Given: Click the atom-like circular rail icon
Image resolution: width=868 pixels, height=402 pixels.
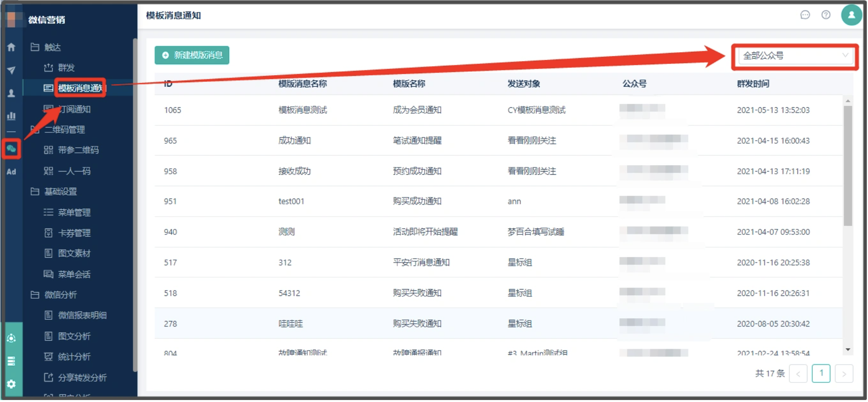Looking at the screenshot, I should 11,339.
